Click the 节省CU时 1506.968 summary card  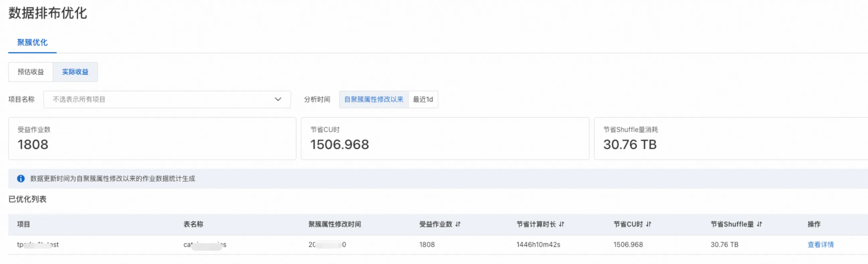pyautogui.click(x=445, y=139)
